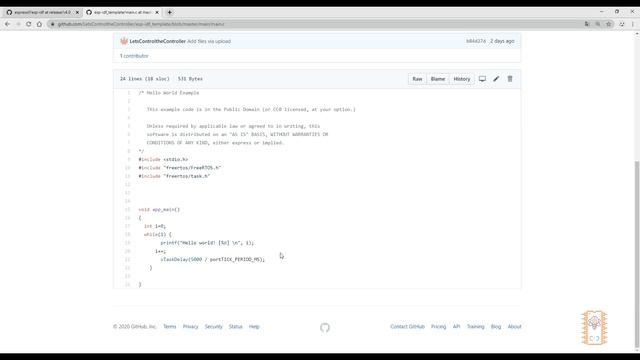The height and width of the screenshot is (360, 640).
Task: Click the void app_main() line
Action: (x=159, y=209)
